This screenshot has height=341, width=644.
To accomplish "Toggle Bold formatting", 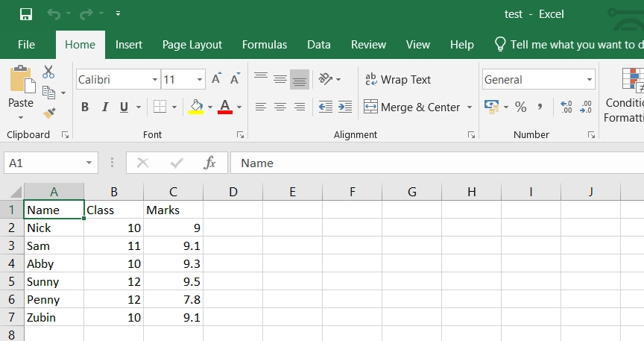I will pos(85,107).
